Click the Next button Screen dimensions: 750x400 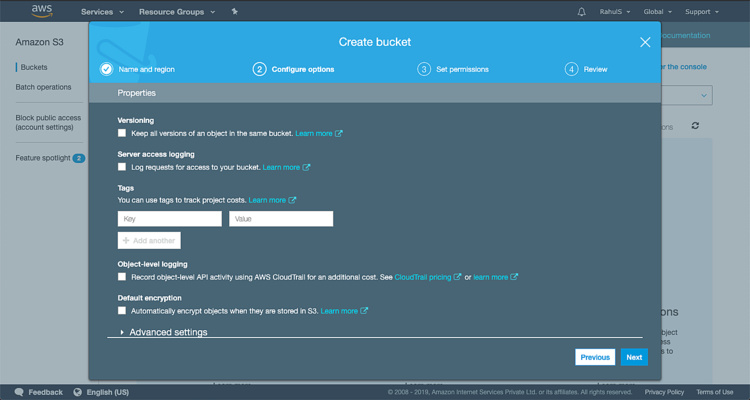coord(632,357)
